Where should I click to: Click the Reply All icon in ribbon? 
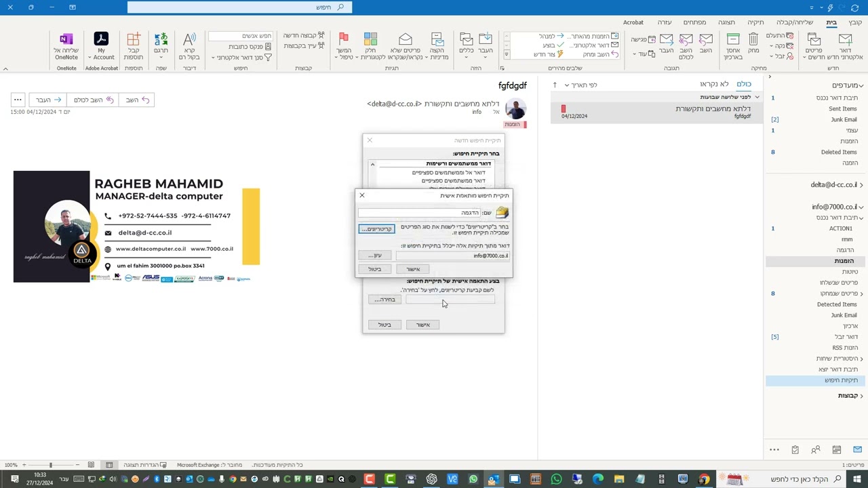(x=686, y=39)
